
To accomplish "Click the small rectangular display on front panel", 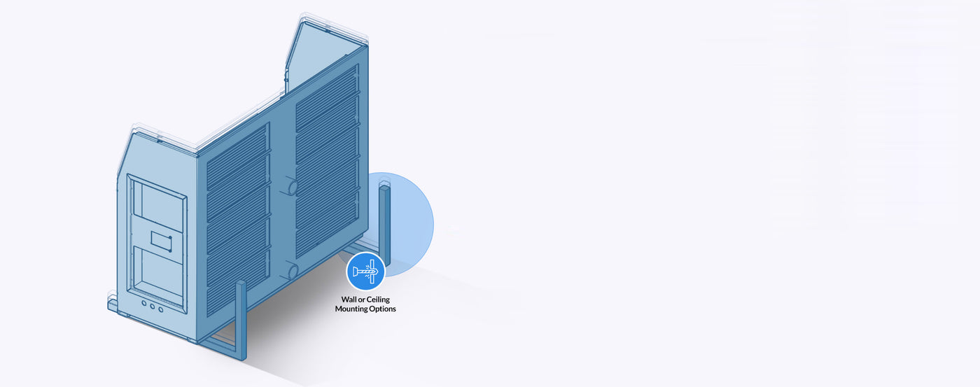I will pos(160,242).
